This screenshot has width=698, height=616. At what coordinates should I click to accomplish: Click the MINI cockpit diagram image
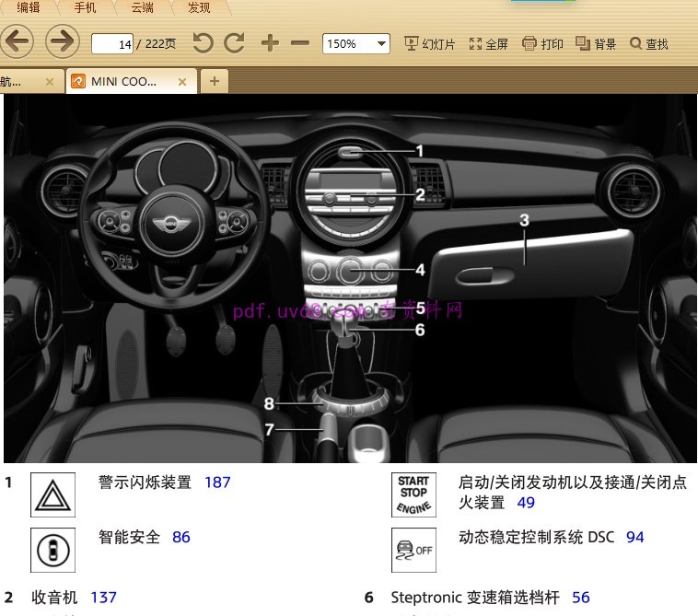tap(349, 279)
